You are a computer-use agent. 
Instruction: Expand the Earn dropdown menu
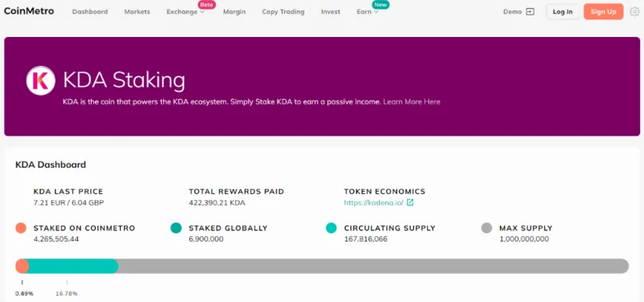[367, 12]
